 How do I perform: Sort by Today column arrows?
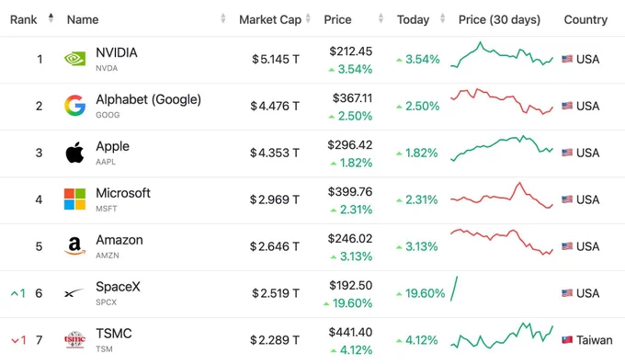point(442,18)
